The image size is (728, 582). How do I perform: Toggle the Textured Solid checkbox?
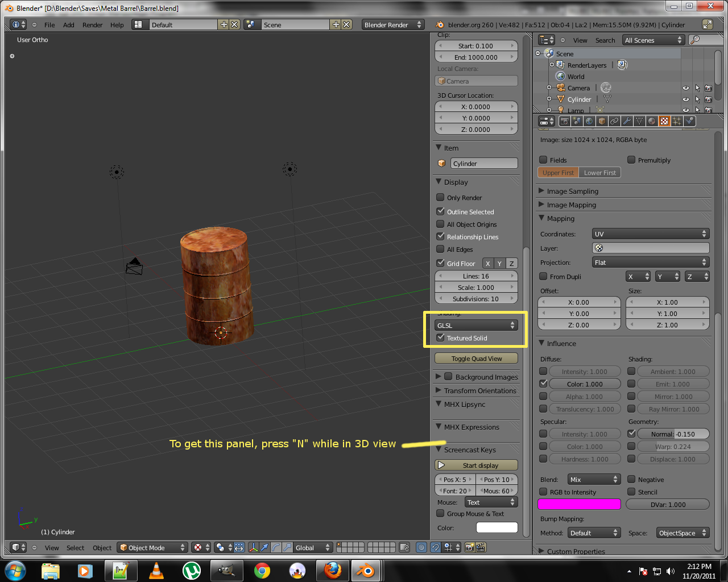point(440,338)
